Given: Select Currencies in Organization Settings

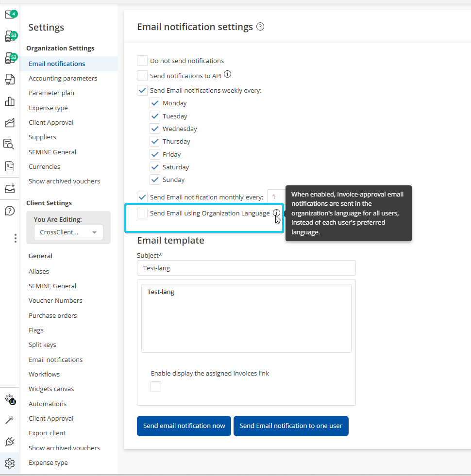Looking at the screenshot, I should click(44, 166).
